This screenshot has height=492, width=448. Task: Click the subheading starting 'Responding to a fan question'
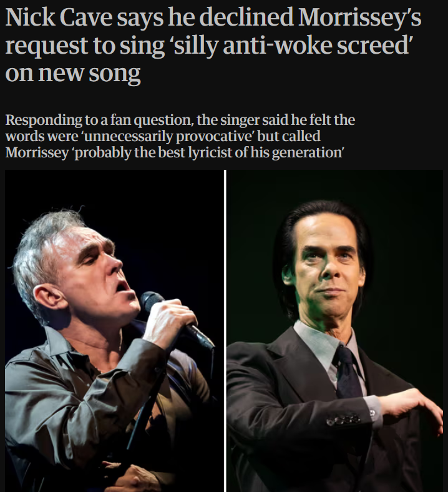(180, 136)
